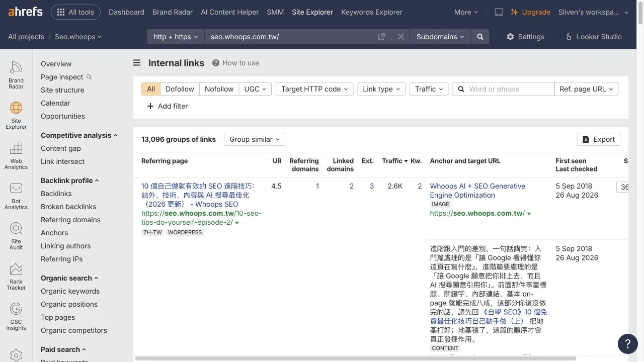Open Brand Radar in top menu

pos(173,12)
